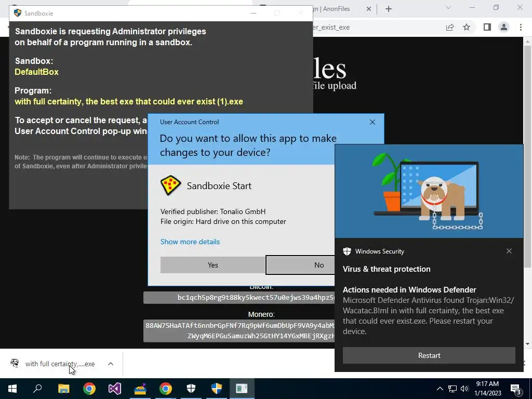Click the downloaded file's icon in download bar

coord(15,363)
